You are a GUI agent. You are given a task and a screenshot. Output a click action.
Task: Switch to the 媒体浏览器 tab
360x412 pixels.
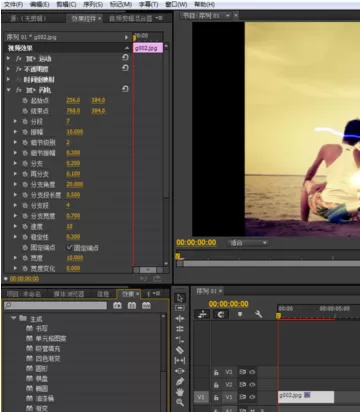69,294
